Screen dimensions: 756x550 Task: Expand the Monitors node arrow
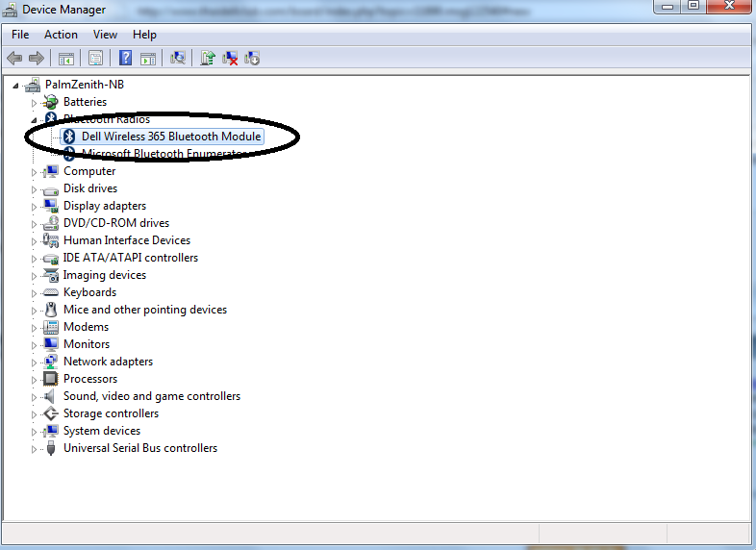(34, 345)
